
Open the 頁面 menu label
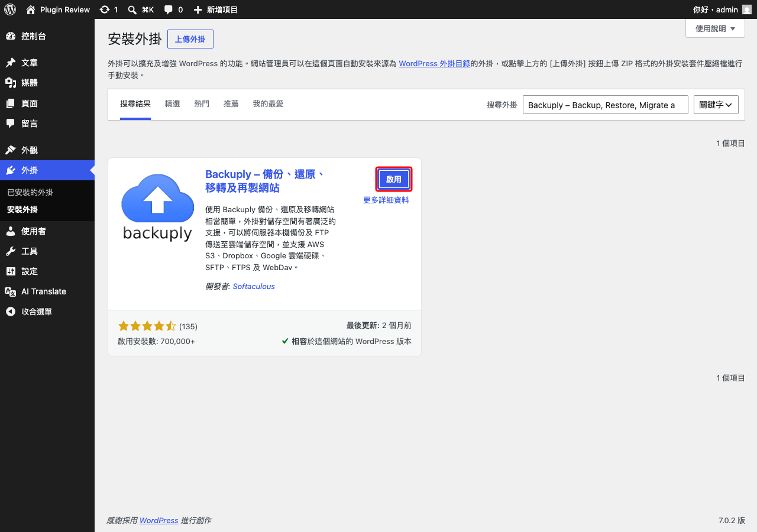click(x=30, y=103)
